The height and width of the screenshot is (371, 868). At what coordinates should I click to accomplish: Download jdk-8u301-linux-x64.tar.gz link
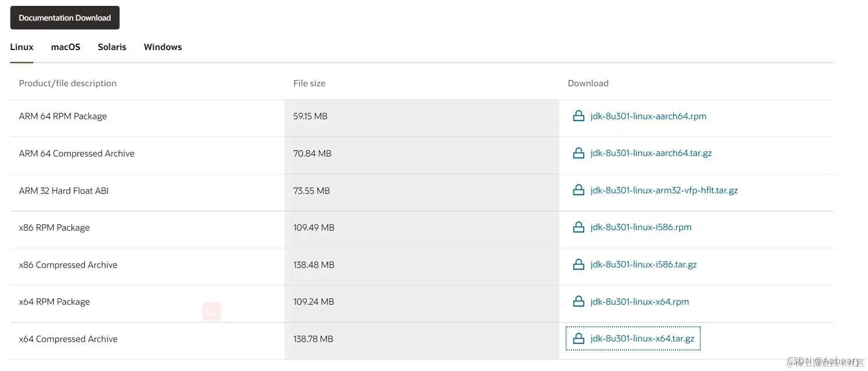tap(642, 339)
